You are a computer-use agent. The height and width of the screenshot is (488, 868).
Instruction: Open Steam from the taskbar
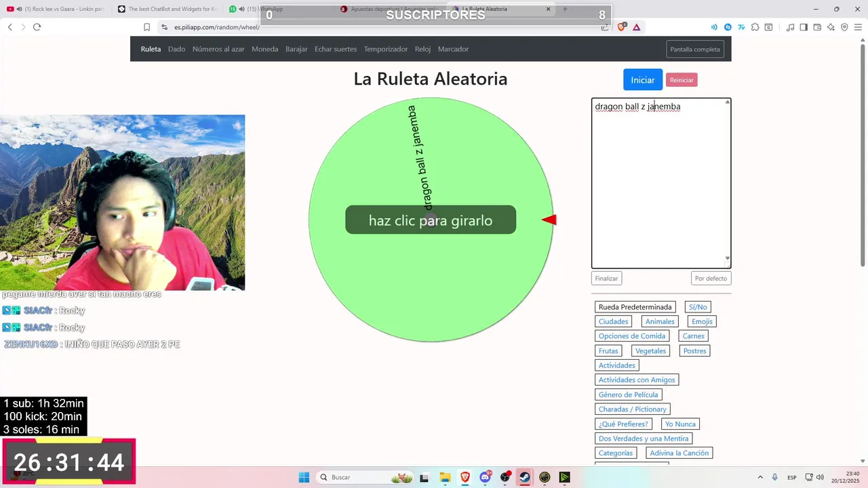pyautogui.click(x=525, y=477)
